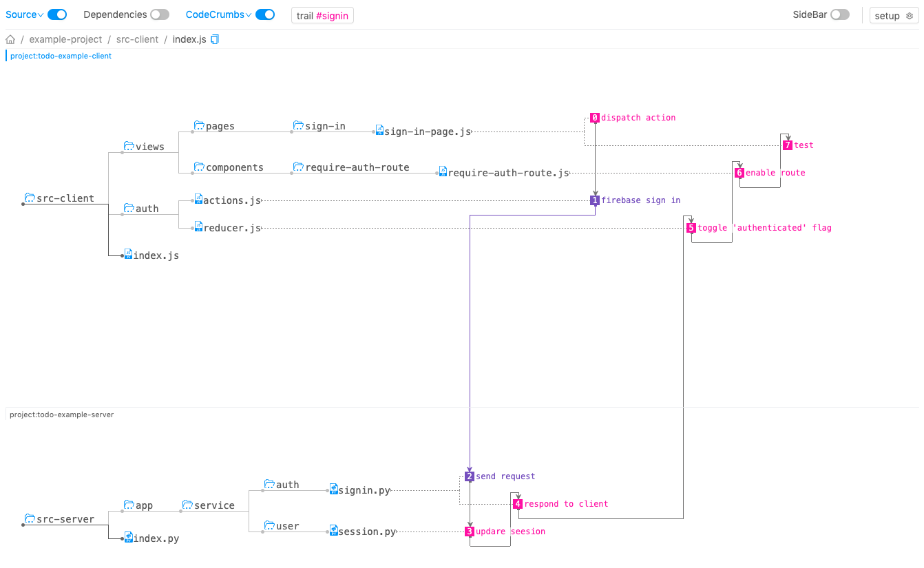Toggle the Source switch off
924x568 pixels.
coord(57,14)
